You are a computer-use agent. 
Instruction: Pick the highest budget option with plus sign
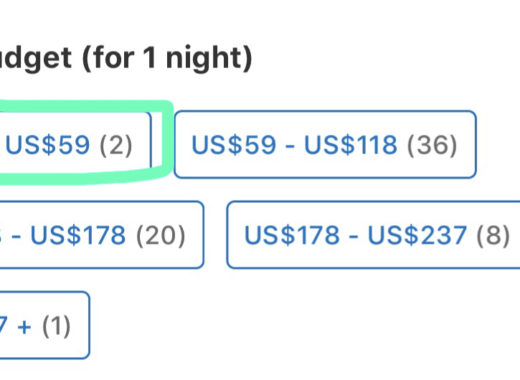[45, 325]
